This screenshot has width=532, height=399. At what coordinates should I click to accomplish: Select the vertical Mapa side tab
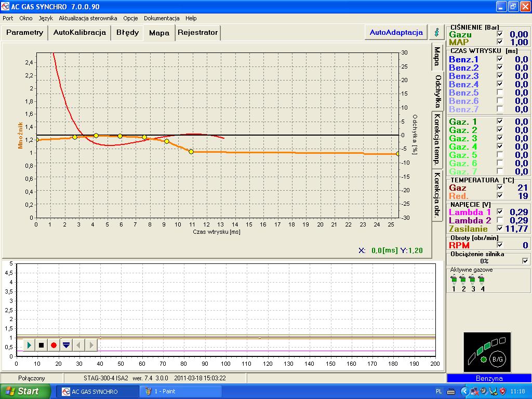pos(437,57)
